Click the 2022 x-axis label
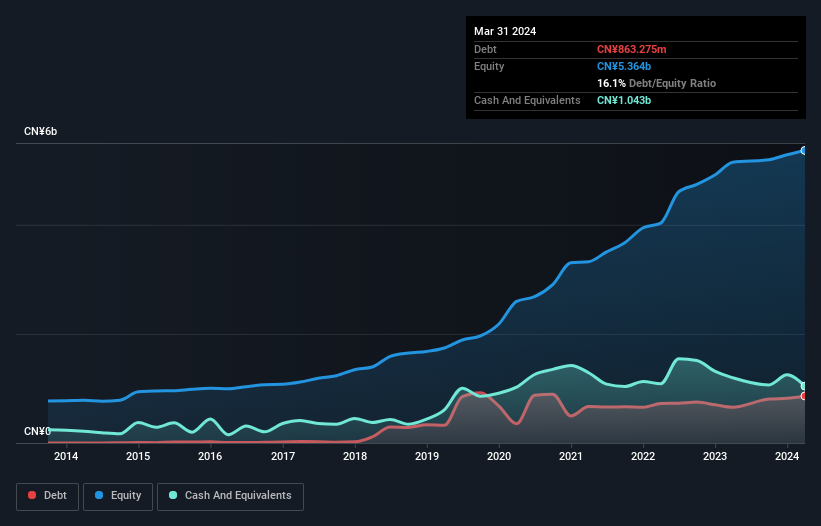 pyautogui.click(x=643, y=456)
